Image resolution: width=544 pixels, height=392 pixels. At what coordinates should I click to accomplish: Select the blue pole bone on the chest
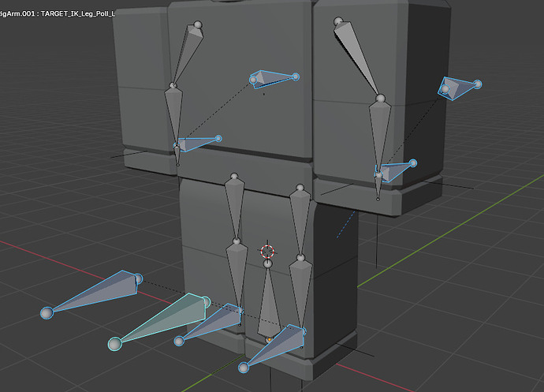click(x=274, y=79)
